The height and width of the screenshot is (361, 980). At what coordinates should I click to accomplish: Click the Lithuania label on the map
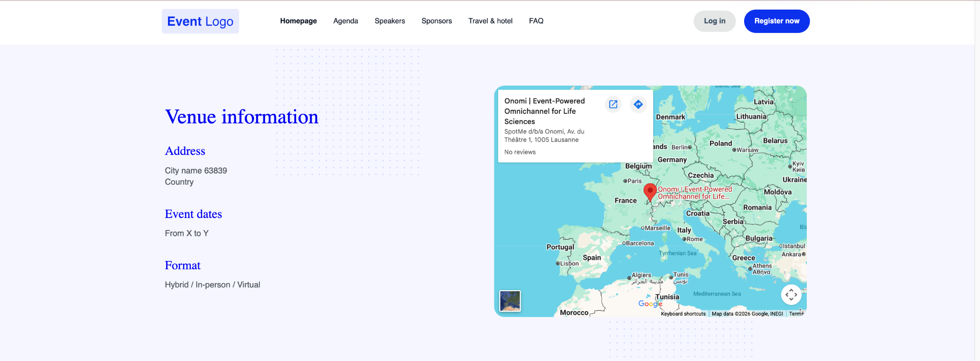coord(751,117)
